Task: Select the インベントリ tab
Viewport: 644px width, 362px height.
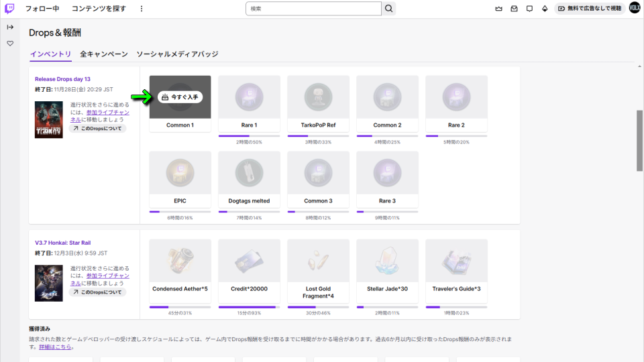Action: coord(50,54)
